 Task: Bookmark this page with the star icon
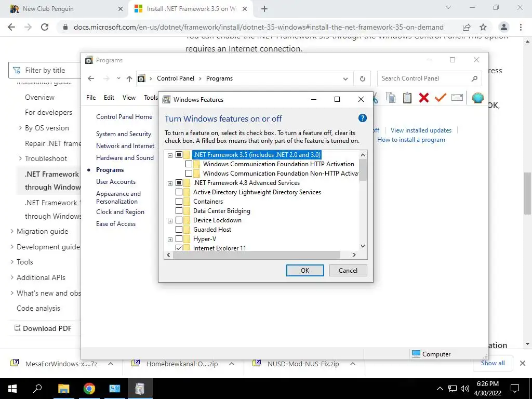pyautogui.click(x=483, y=27)
